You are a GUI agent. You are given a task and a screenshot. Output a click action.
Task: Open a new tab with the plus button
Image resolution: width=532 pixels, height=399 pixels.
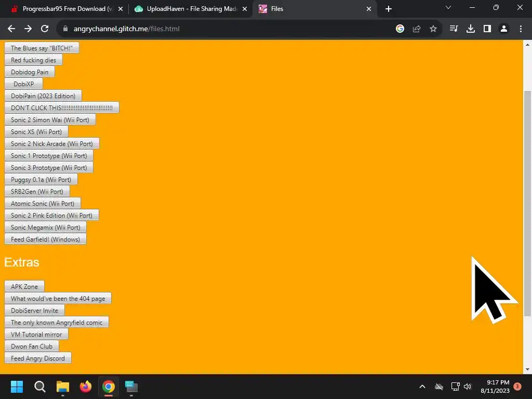tap(389, 9)
